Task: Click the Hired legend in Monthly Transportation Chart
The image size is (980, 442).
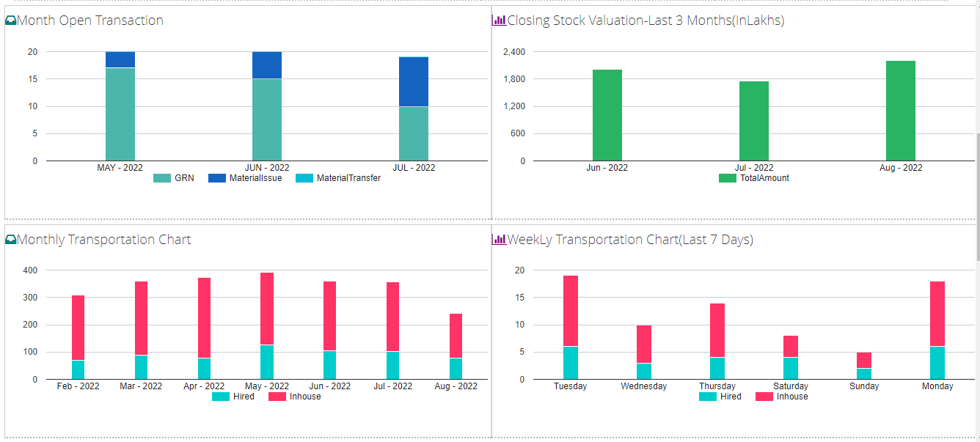Action: click(233, 397)
